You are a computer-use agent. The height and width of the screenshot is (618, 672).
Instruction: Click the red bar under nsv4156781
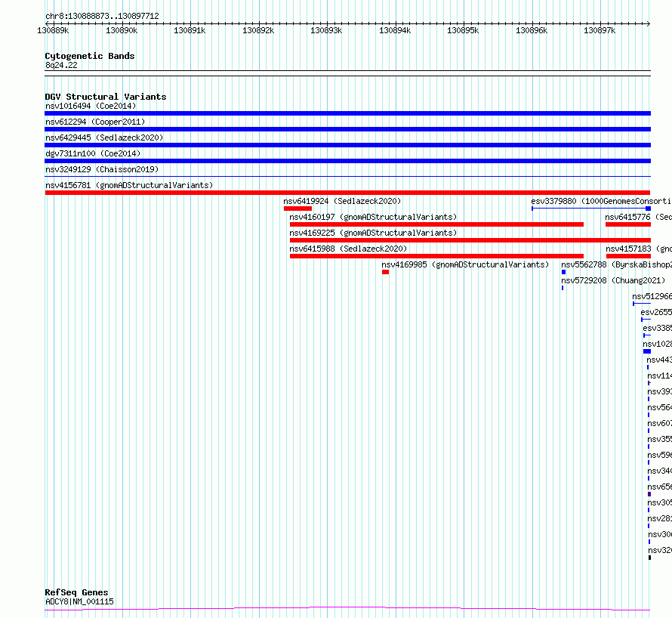[347, 193]
